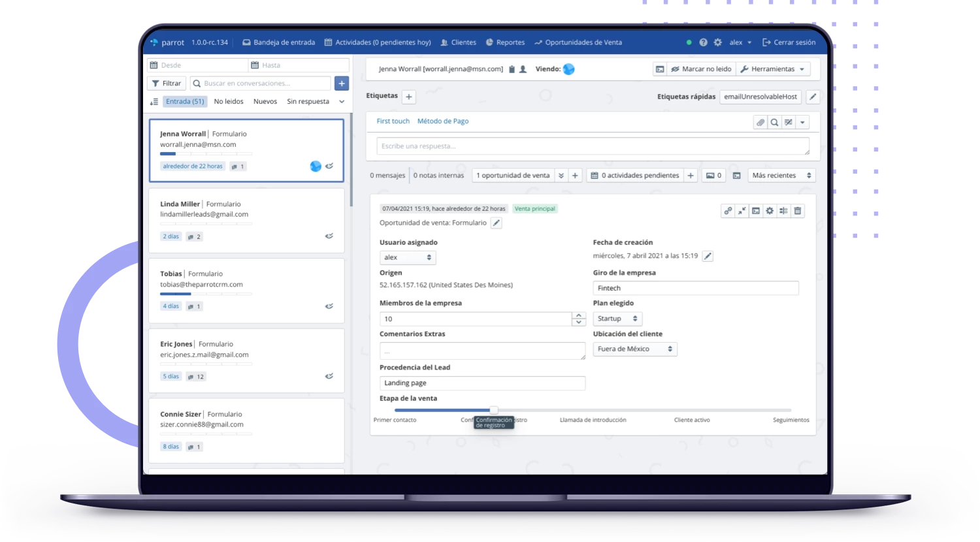The image size is (980, 542).
Task: Delete the Jenna Worrall conversation
Action: [512, 69]
